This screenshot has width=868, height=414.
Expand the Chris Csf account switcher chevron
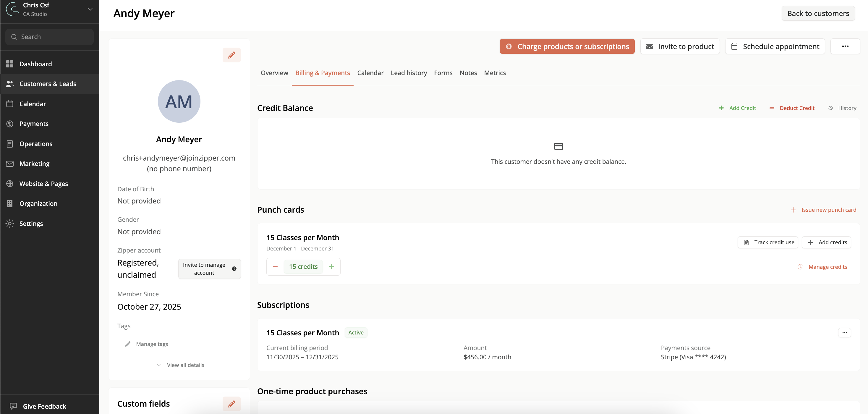(x=90, y=9)
